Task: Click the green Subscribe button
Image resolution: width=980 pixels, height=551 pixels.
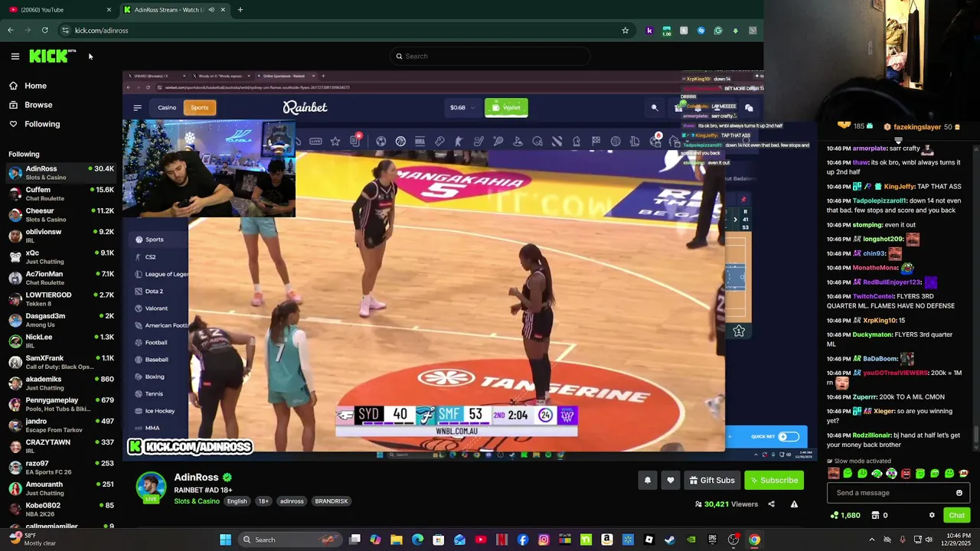Action: [774, 480]
